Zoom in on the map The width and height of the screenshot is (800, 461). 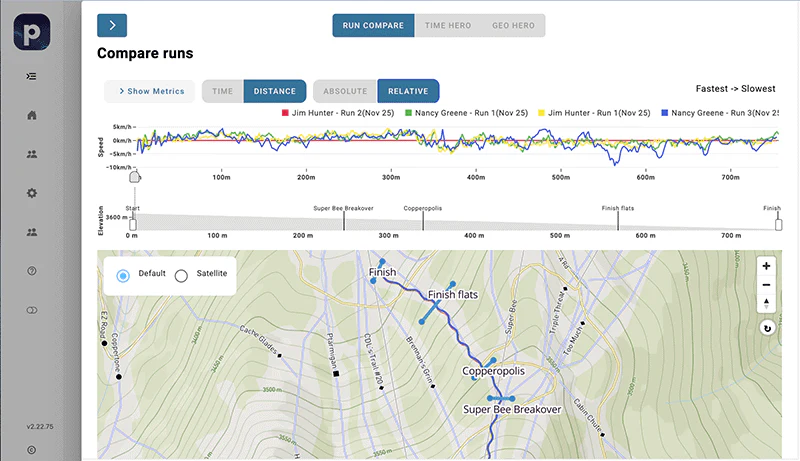[x=766, y=266]
